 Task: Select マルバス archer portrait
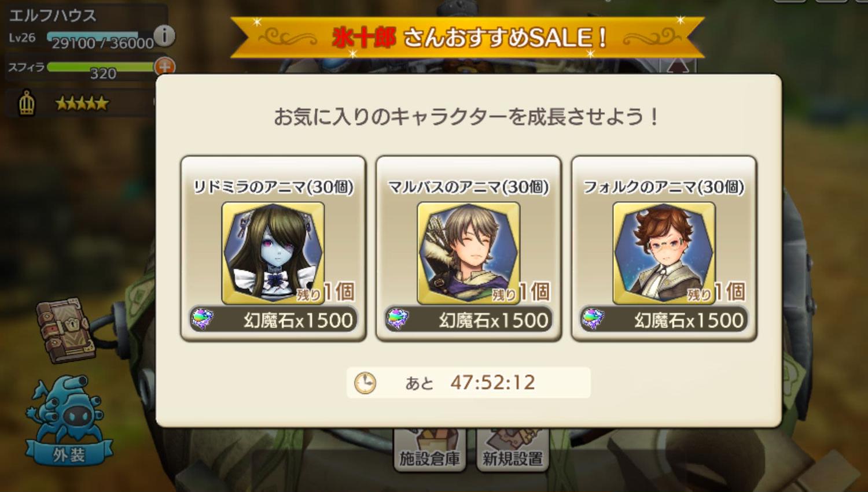(x=469, y=253)
